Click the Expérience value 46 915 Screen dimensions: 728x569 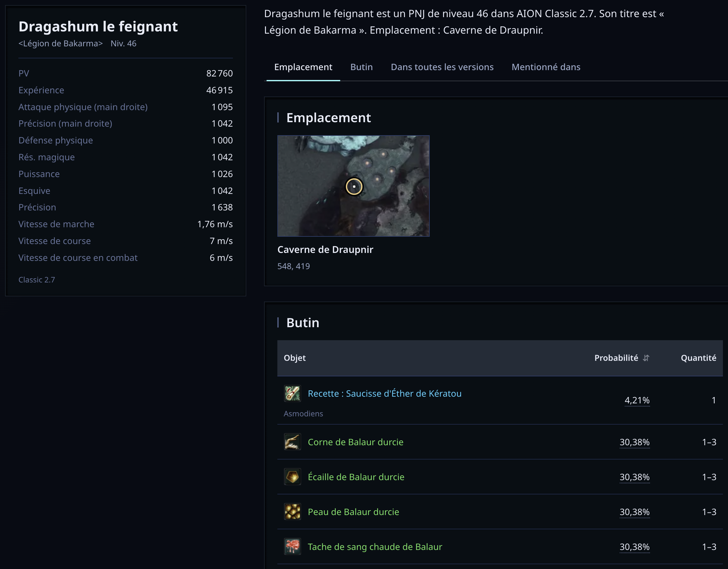pyautogui.click(x=220, y=90)
